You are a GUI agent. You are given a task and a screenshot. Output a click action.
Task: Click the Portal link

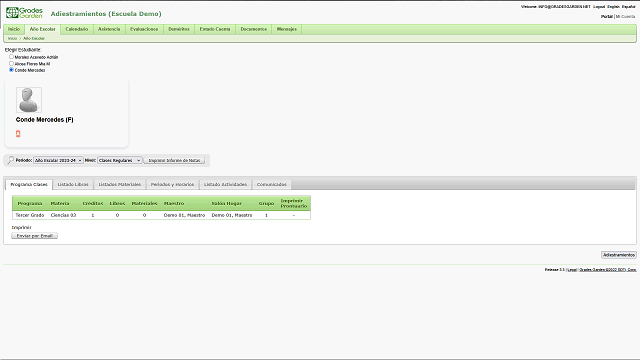click(x=607, y=16)
